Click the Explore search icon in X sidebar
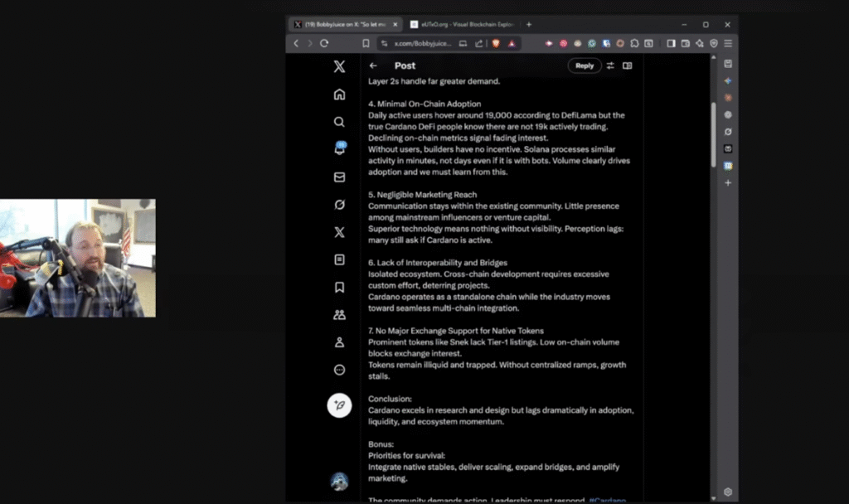The image size is (849, 504). (x=339, y=122)
